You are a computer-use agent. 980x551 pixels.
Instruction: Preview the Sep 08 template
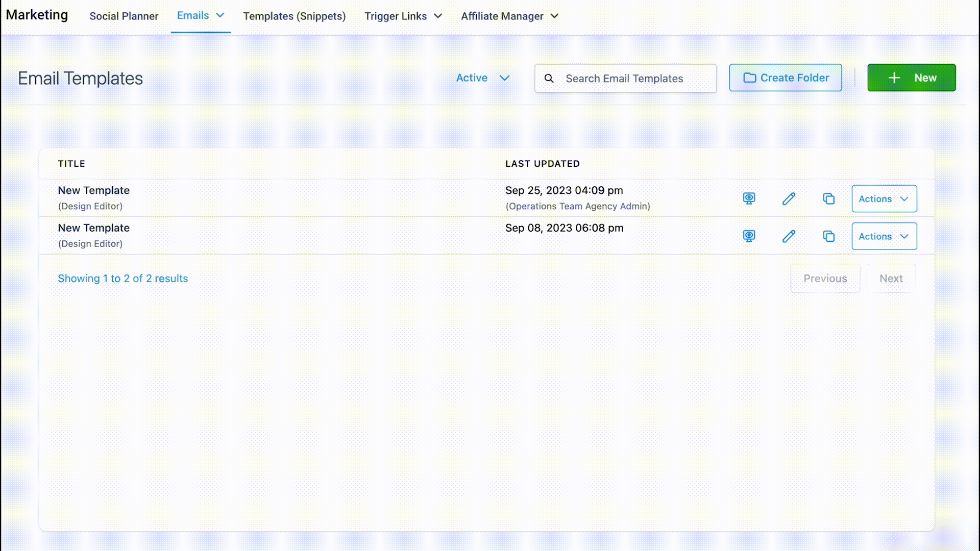[749, 236]
